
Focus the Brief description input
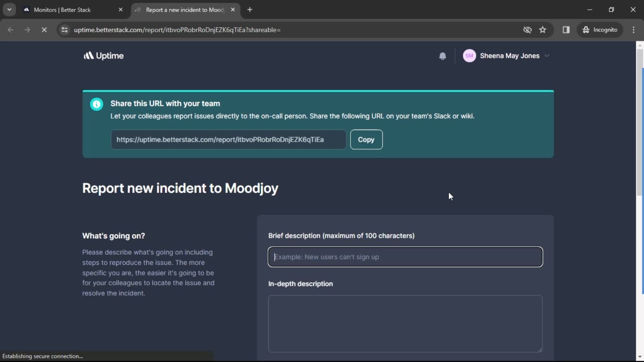(405, 257)
